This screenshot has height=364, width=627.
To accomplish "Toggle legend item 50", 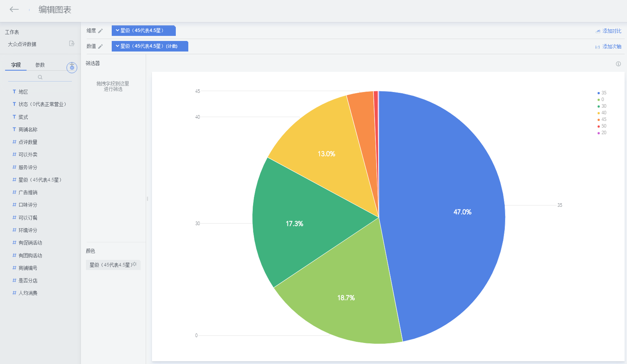I will (x=602, y=126).
